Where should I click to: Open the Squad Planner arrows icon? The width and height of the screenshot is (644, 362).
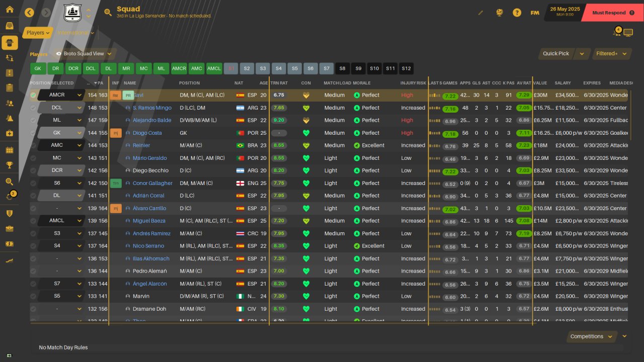coord(10,58)
